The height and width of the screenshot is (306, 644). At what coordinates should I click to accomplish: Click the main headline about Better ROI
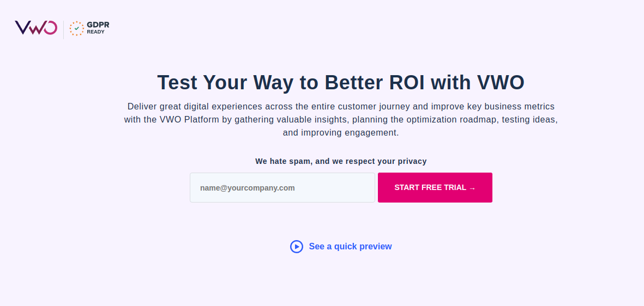click(x=341, y=82)
